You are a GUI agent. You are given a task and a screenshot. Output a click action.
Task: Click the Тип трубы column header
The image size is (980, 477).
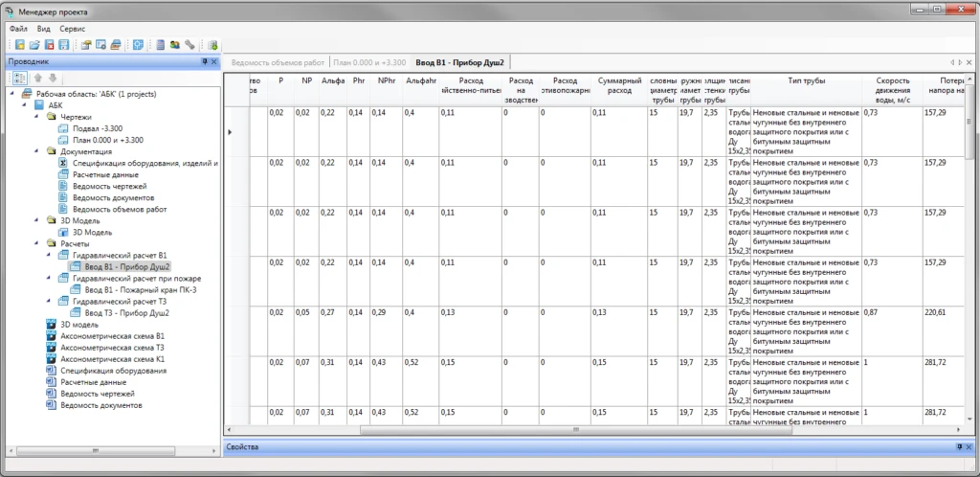click(806, 81)
